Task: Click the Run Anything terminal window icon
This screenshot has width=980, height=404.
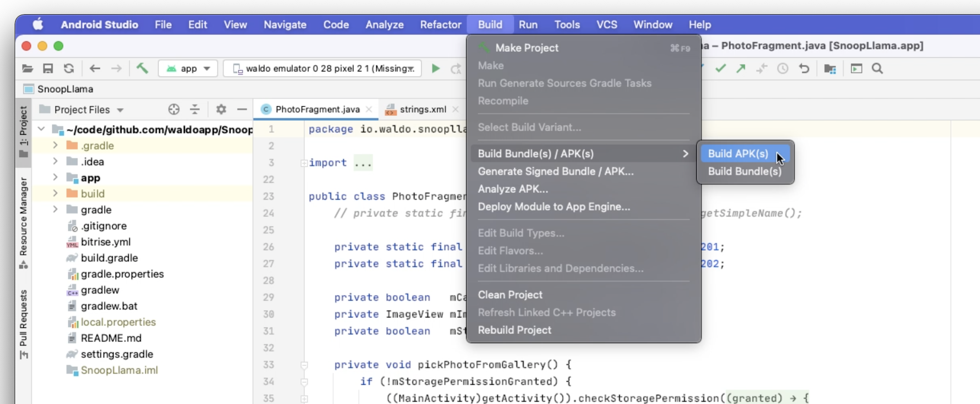Action: (x=856, y=69)
